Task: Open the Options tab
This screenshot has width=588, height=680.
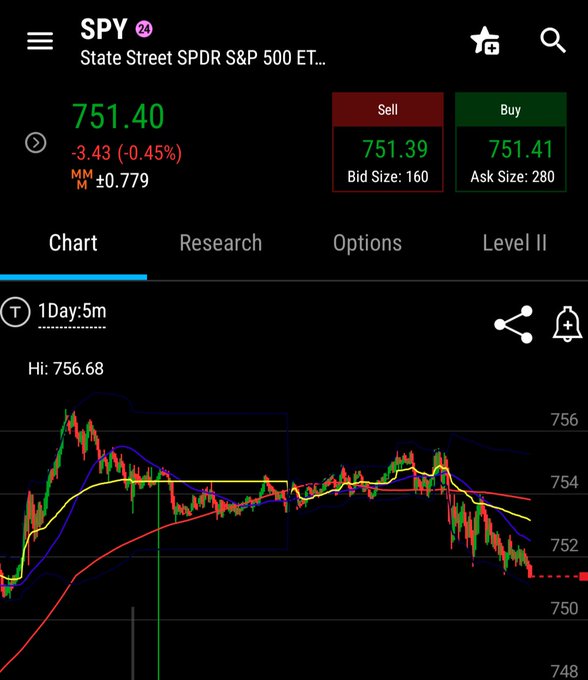Action: (x=367, y=243)
